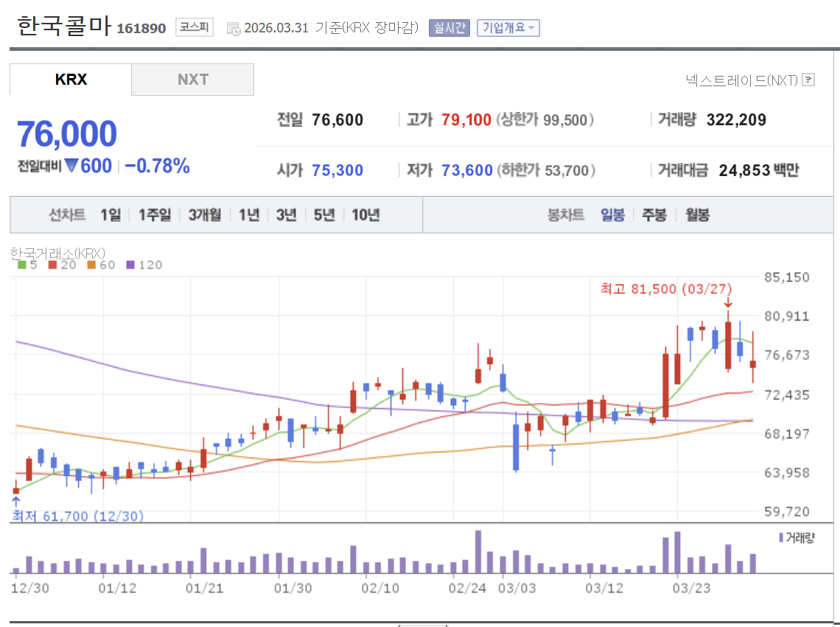Click the 넥스트레이드(NXT) link
The image size is (840, 627).
(x=741, y=80)
